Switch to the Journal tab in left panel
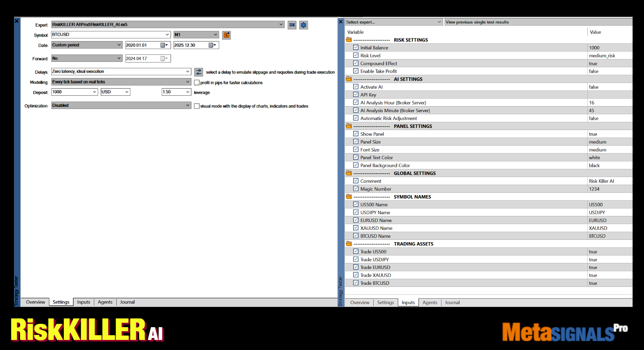Image resolution: width=644 pixels, height=350 pixels. tap(127, 302)
